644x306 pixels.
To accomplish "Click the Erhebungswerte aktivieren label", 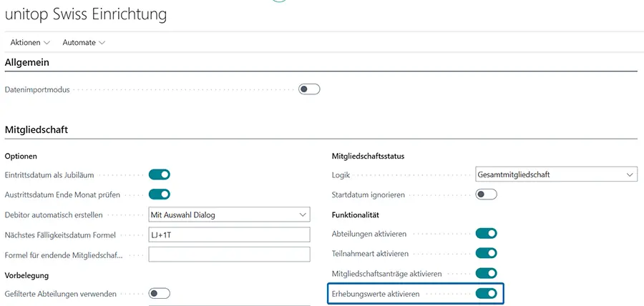I will 376,294.
